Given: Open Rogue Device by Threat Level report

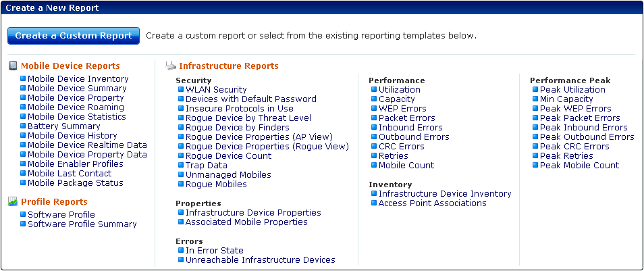Looking at the screenshot, I should [248, 118].
